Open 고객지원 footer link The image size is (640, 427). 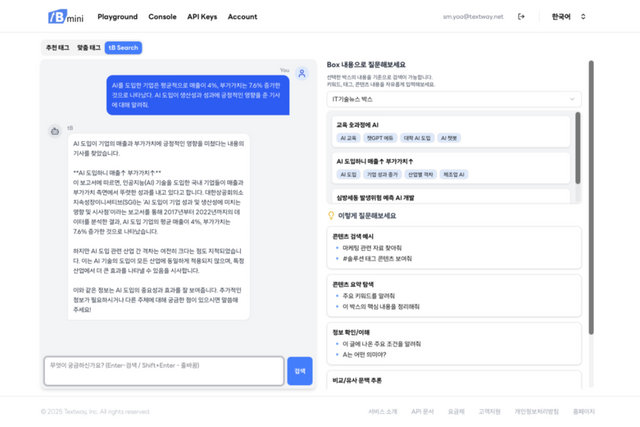(x=489, y=411)
